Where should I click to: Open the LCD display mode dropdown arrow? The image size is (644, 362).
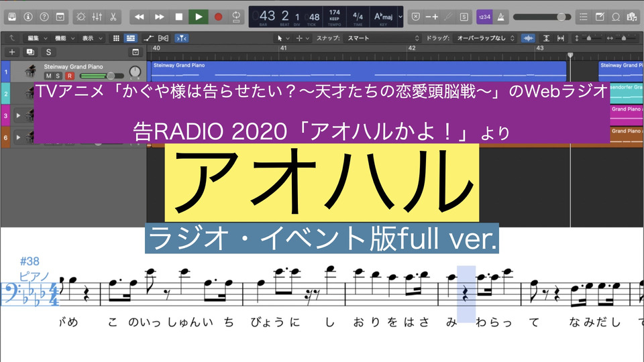(x=400, y=17)
